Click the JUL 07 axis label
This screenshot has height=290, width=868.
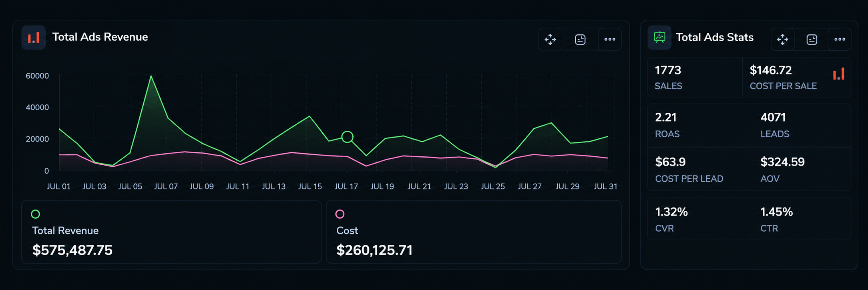(x=166, y=186)
